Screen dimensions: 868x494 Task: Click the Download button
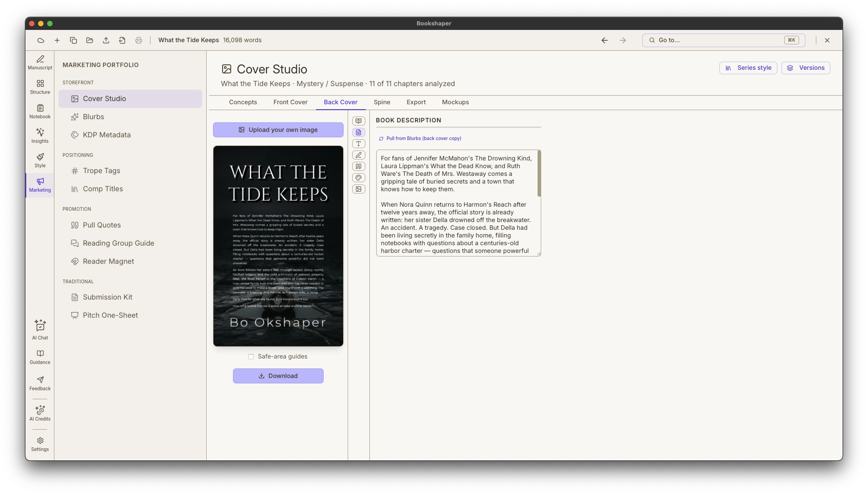(278, 376)
